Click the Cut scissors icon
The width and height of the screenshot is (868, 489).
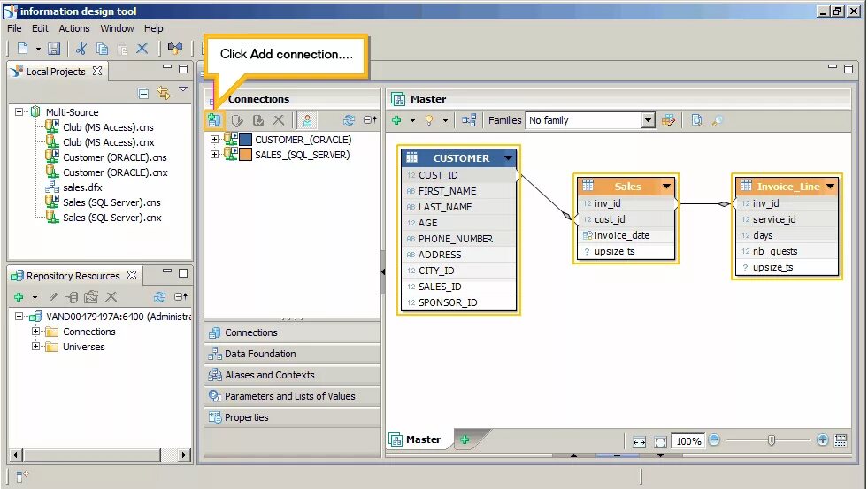point(81,49)
